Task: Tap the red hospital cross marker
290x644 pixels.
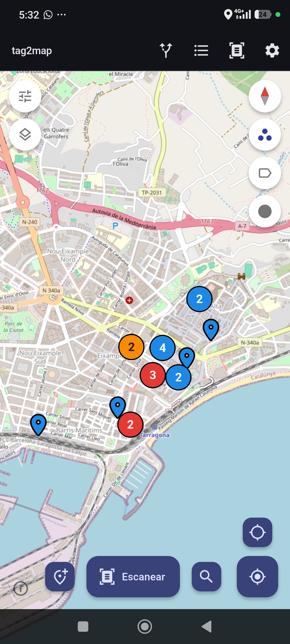Action: (129, 300)
